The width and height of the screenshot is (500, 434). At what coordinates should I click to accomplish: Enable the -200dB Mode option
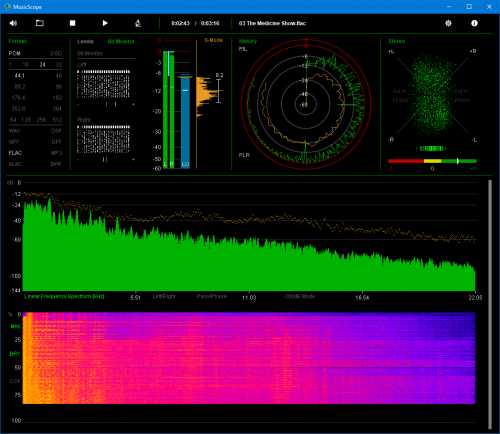[x=299, y=296]
